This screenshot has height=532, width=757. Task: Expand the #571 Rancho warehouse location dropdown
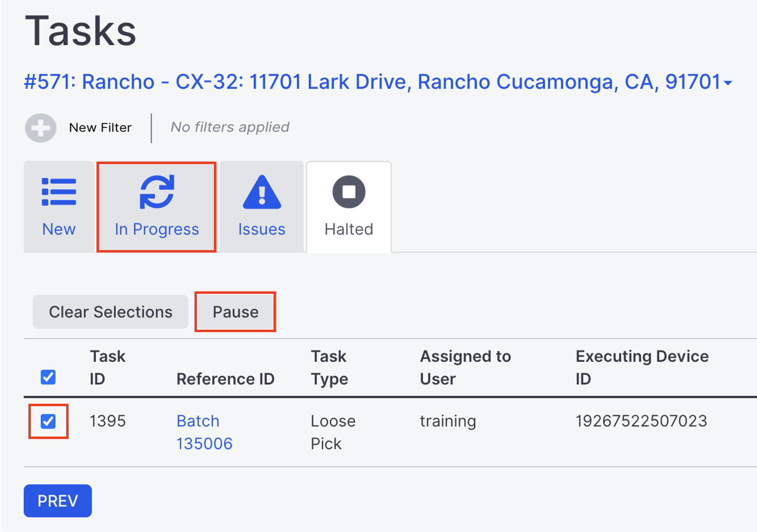(378, 82)
